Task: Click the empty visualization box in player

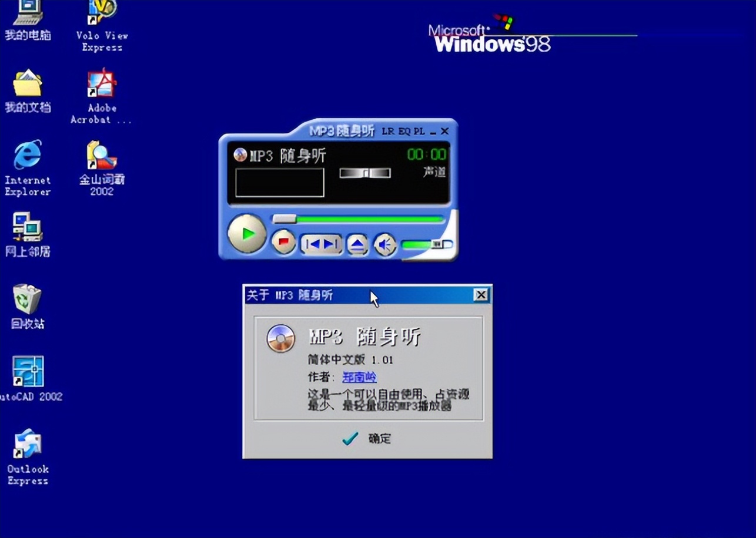Action: pyautogui.click(x=280, y=183)
